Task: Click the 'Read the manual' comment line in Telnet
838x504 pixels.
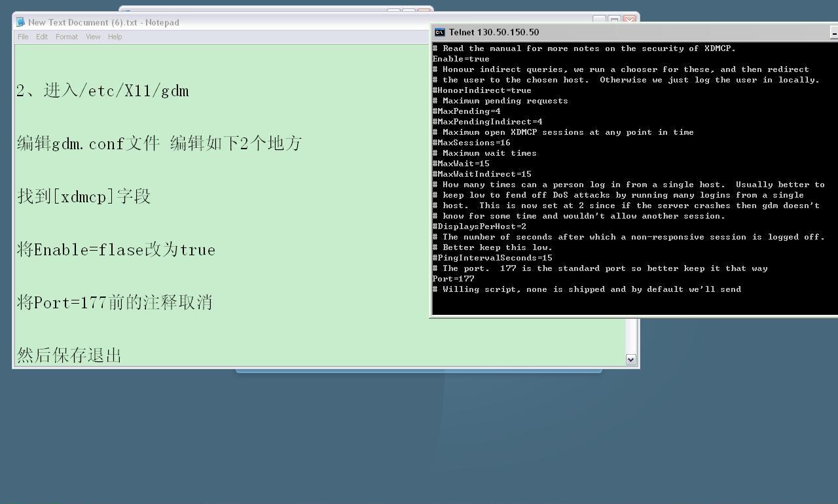Action: (584, 48)
